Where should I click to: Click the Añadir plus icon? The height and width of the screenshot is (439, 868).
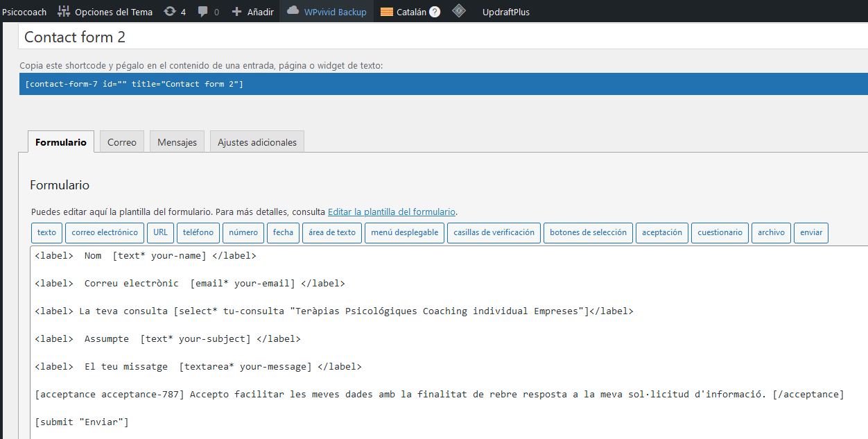tap(236, 12)
